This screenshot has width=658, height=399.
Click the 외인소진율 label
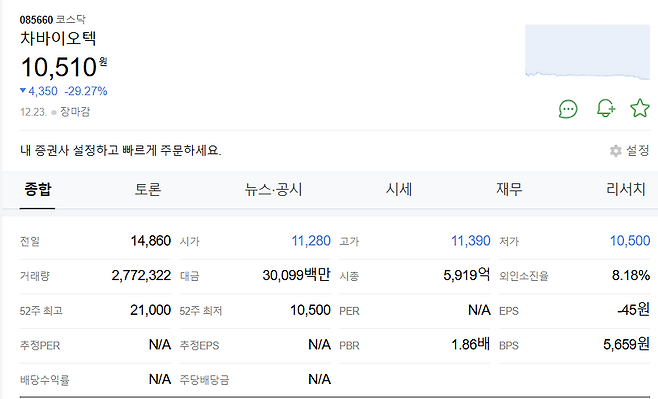click(524, 276)
